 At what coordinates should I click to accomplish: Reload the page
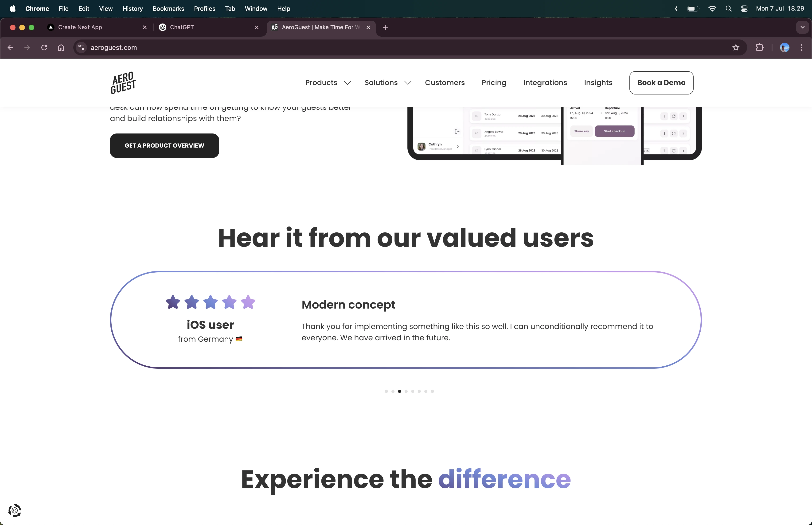pos(44,48)
